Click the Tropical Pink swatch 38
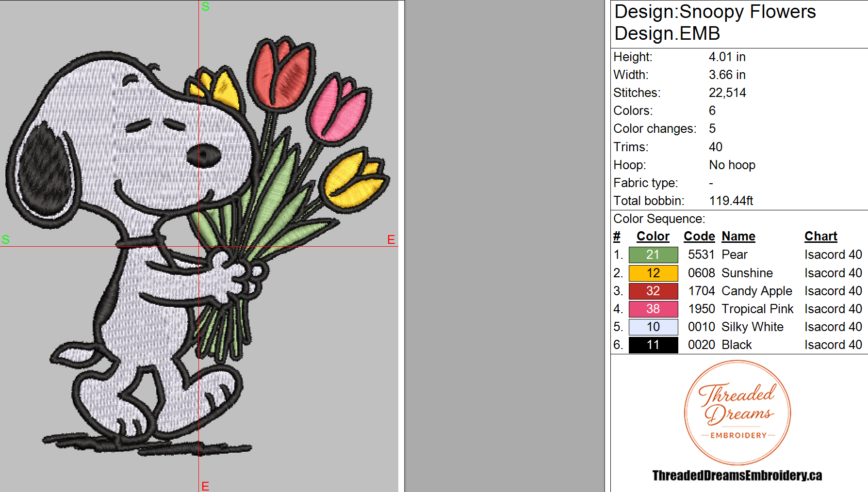 (x=653, y=309)
